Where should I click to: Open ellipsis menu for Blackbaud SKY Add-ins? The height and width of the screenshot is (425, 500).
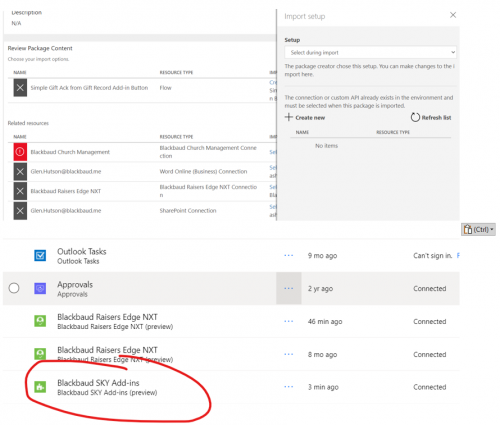(x=289, y=387)
